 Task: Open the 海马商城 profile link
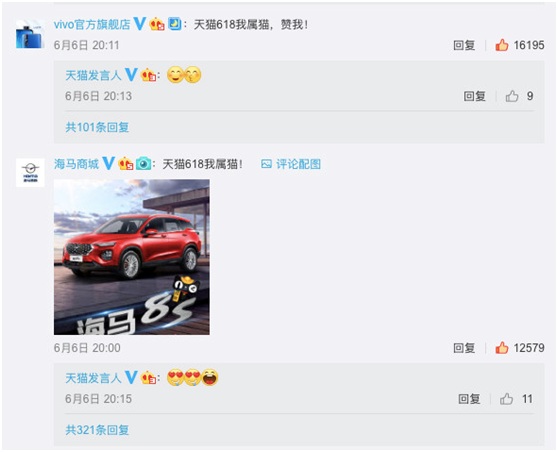pos(76,164)
